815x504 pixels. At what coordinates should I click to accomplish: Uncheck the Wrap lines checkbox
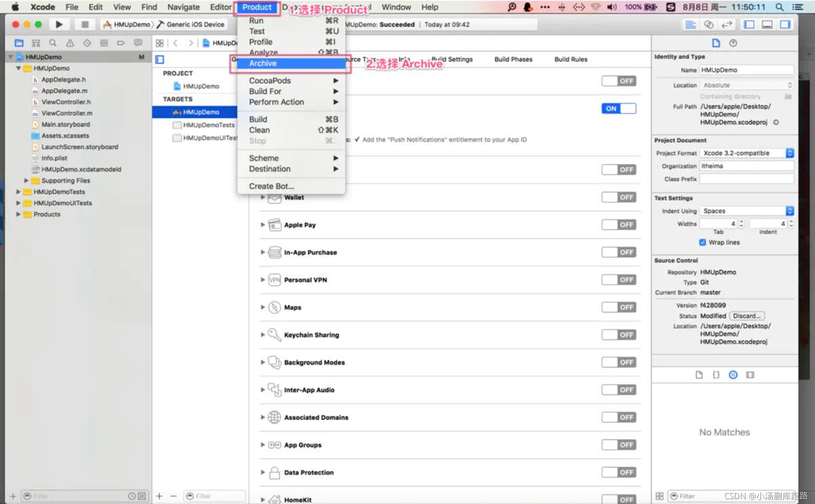point(702,242)
